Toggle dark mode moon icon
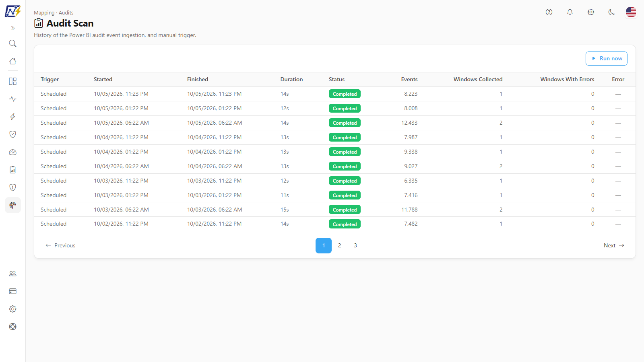Screen dimensions: 644x362 click(612, 12)
